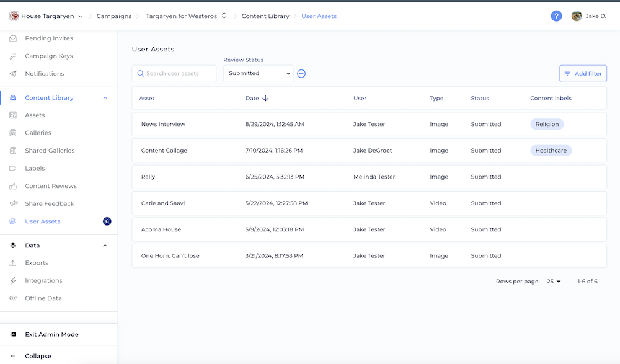Click User Assets breadcrumb link
Screen dimensions: 620x364
coord(319,16)
